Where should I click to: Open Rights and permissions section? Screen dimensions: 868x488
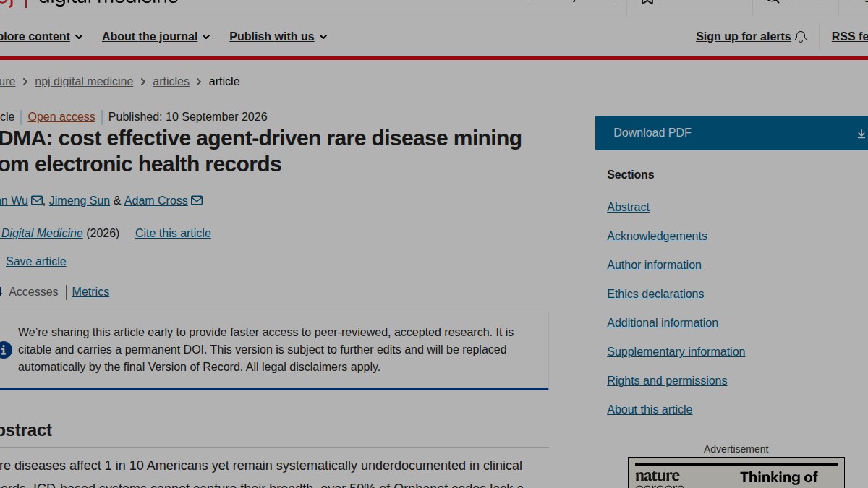pos(667,381)
